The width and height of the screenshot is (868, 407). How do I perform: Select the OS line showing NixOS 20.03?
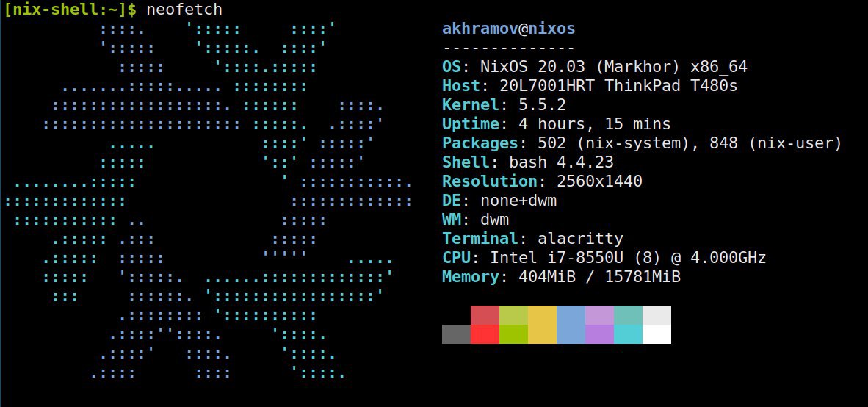coord(595,67)
